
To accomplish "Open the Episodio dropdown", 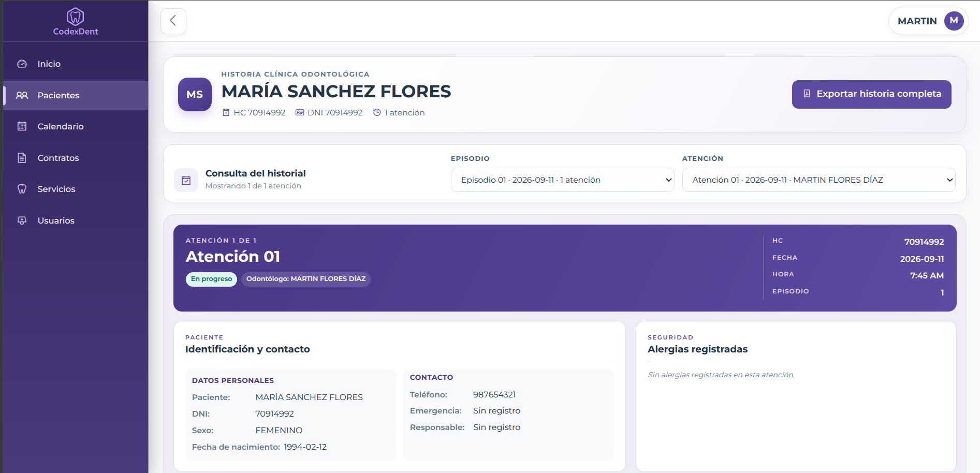I will click(562, 180).
